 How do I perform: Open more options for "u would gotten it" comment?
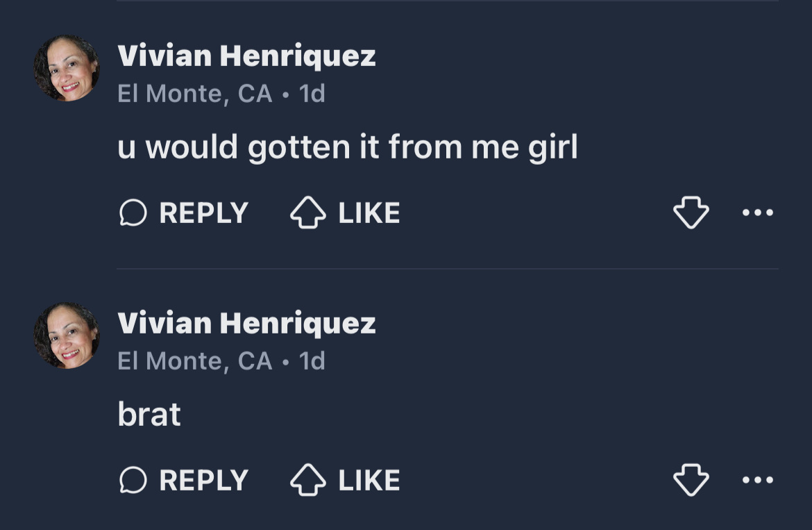coord(757,213)
